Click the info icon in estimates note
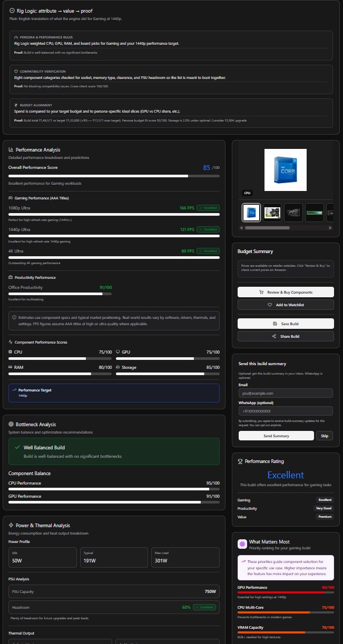Image resolution: width=343 pixels, height=644 pixels. coord(14,318)
